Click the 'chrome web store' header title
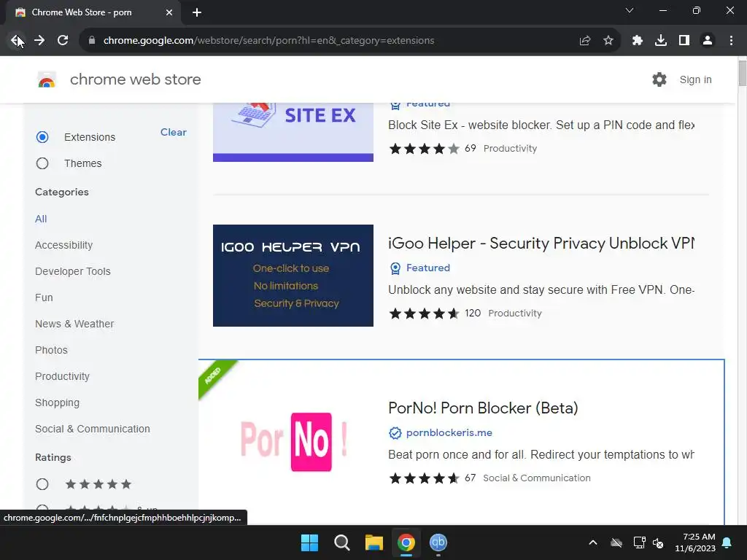Screen dimensions: 747x560 coord(135,79)
